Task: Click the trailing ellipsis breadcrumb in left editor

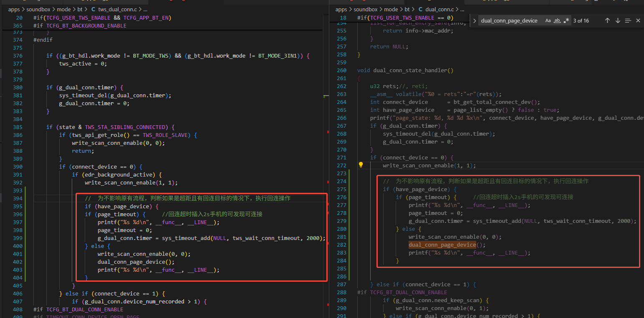Action: 144,9
